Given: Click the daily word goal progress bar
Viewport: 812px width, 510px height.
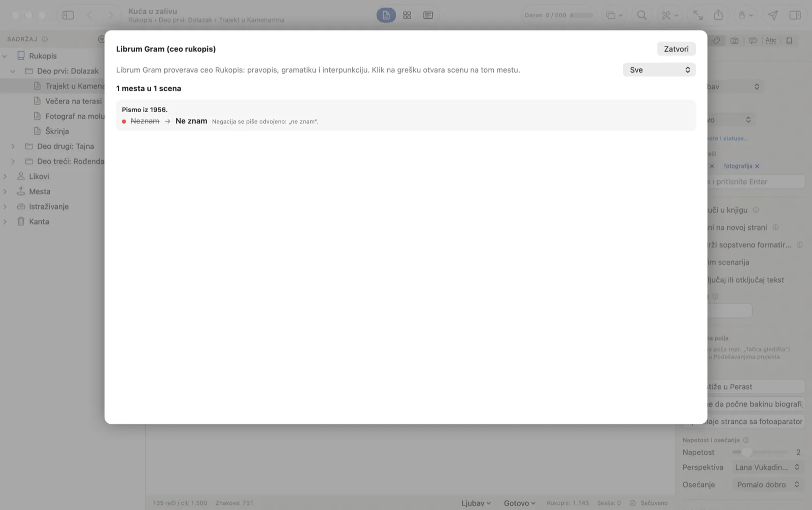Looking at the screenshot, I should pyautogui.click(x=582, y=15).
